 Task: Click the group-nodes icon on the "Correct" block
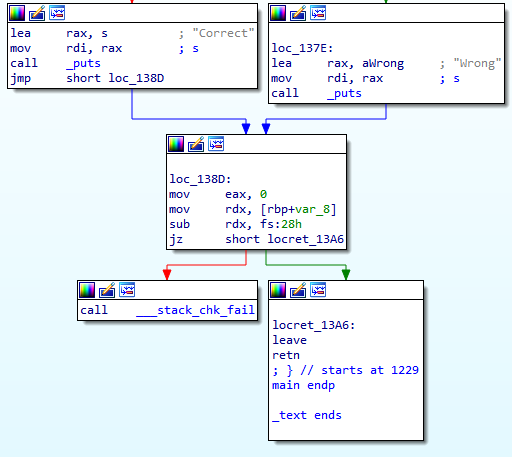pos(57,13)
